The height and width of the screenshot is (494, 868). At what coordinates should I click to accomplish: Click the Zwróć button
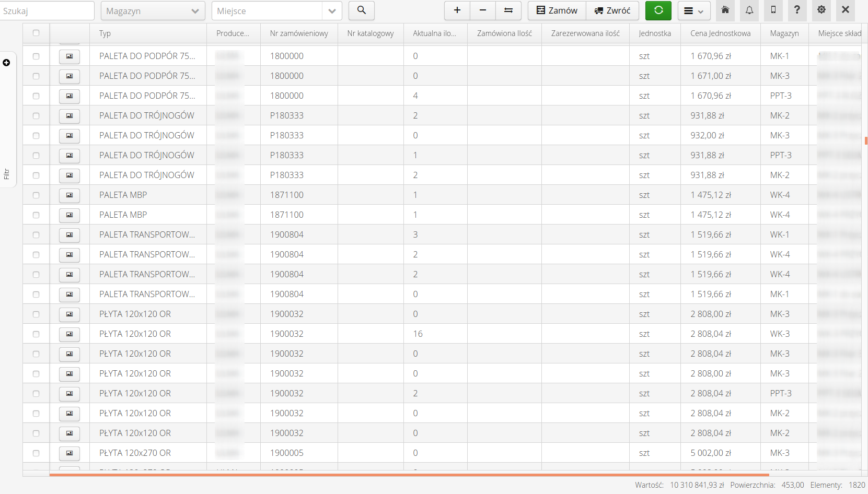click(x=612, y=10)
